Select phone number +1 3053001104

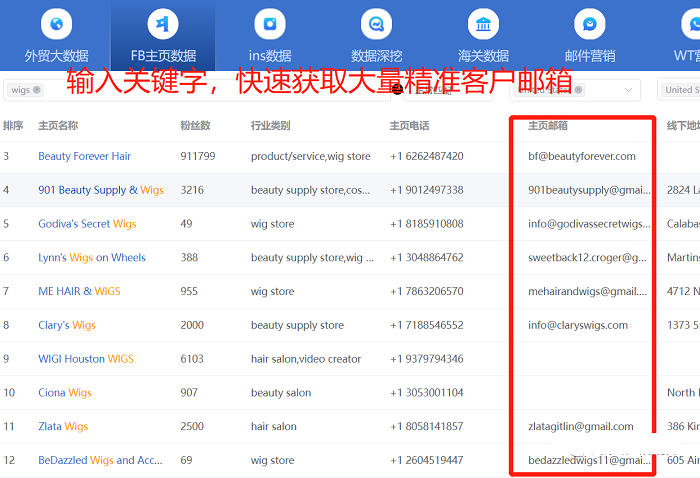[x=426, y=393]
